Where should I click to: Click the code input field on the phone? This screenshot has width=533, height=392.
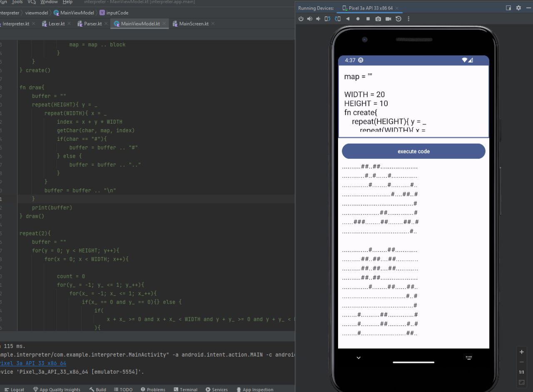pos(413,102)
